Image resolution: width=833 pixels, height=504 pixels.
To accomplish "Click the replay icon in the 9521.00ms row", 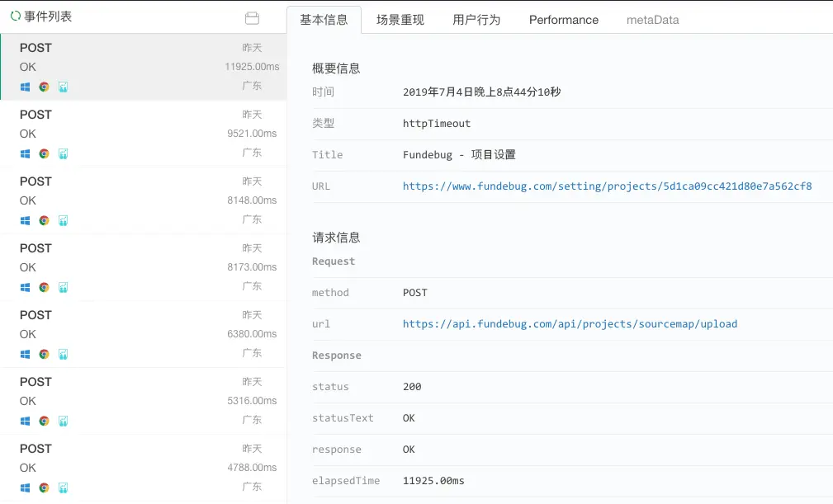I will 64,154.
